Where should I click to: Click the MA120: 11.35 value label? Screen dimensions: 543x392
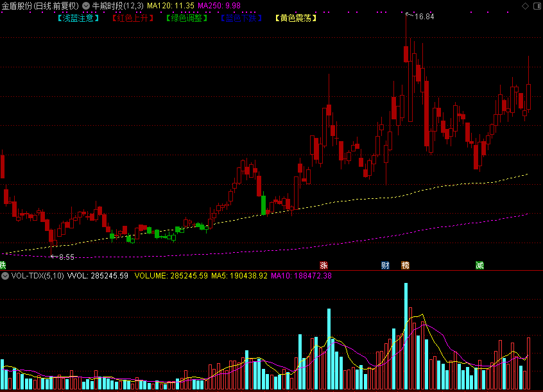pos(171,6)
